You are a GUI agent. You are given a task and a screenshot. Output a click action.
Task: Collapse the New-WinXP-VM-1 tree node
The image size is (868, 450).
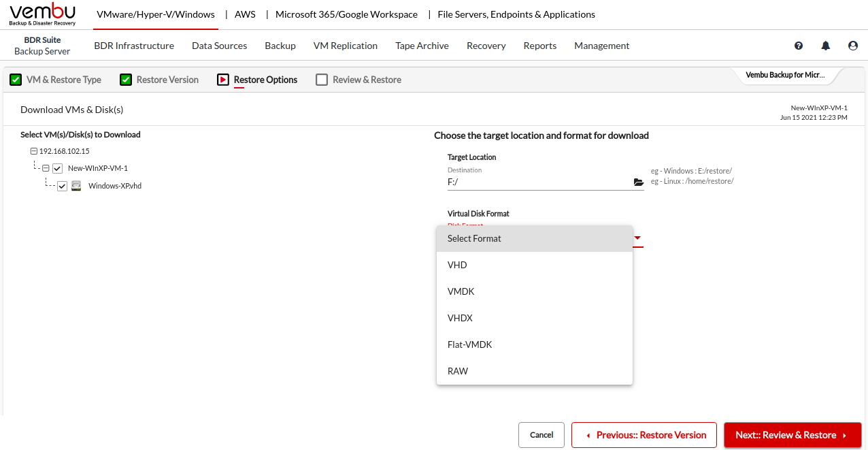46,168
